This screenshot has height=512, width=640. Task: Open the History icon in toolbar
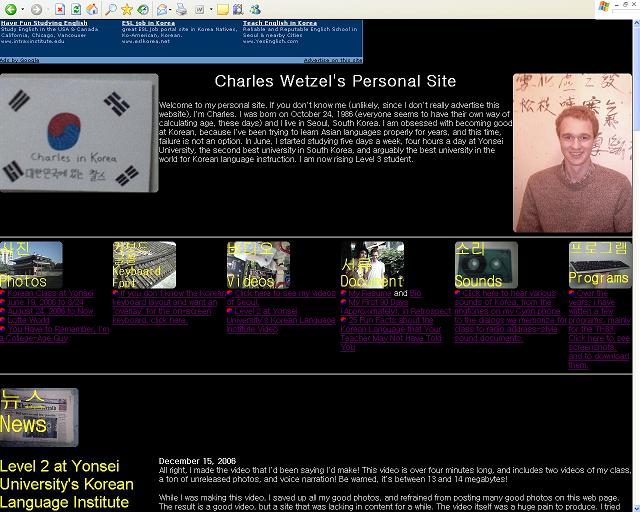point(143,9)
